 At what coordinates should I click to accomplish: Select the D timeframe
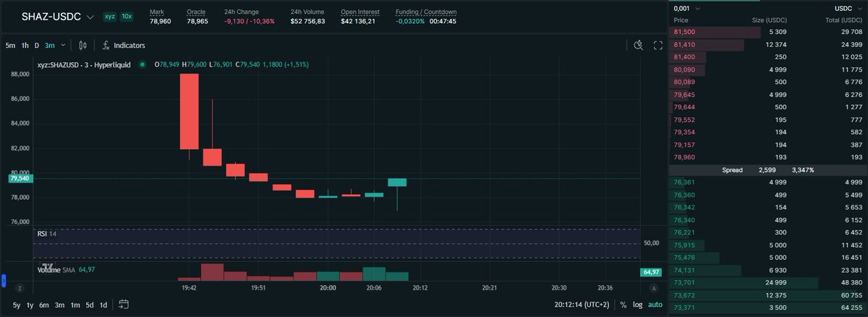point(37,46)
